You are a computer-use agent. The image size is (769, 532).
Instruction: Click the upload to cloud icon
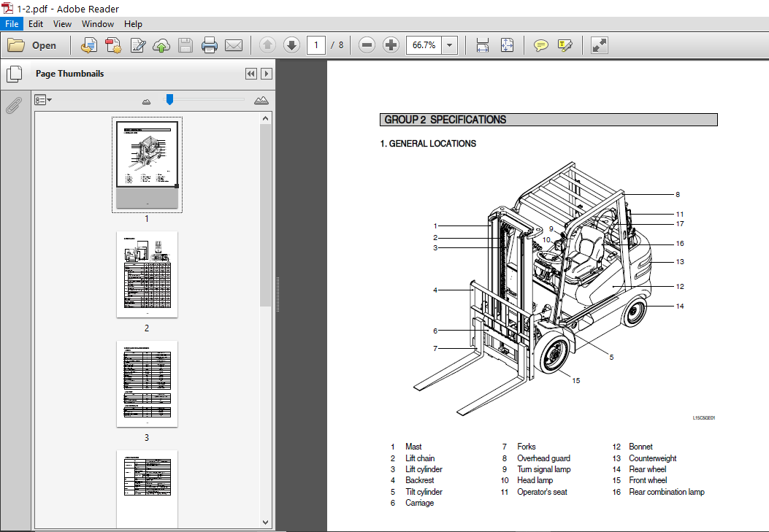[x=161, y=45]
